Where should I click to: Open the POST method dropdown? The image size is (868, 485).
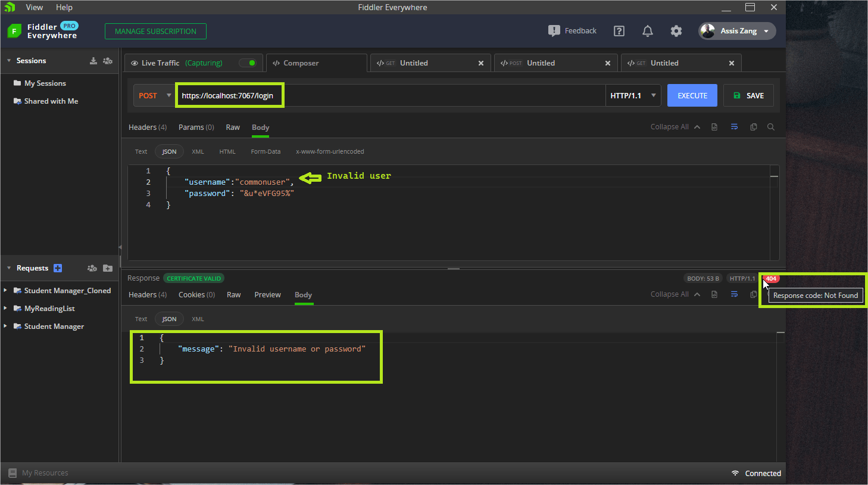[x=154, y=95]
